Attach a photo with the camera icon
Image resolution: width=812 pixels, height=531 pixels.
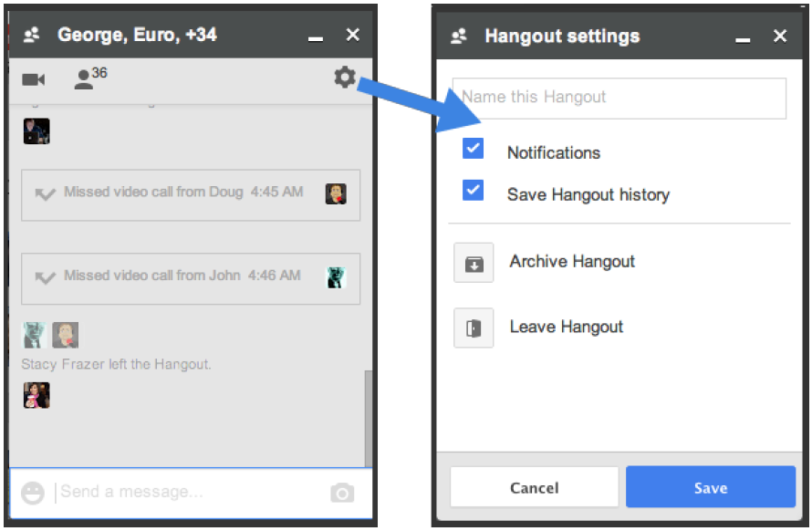[342, 492]
